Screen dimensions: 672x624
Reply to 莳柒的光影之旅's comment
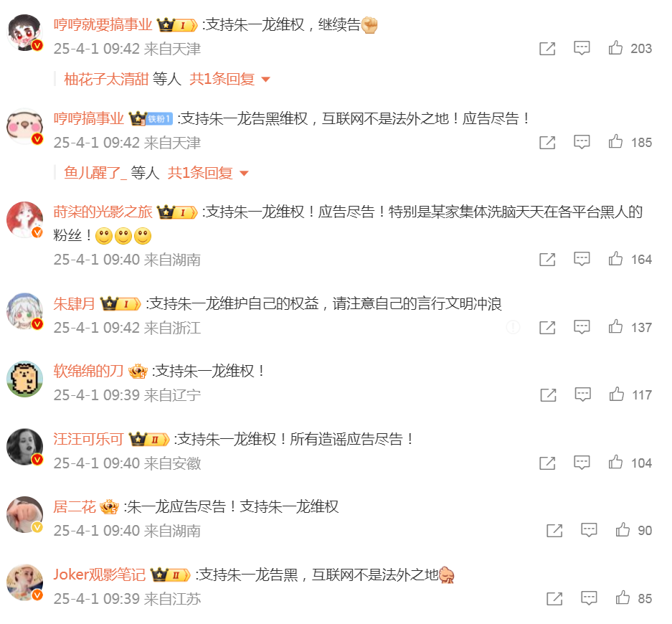582,259
